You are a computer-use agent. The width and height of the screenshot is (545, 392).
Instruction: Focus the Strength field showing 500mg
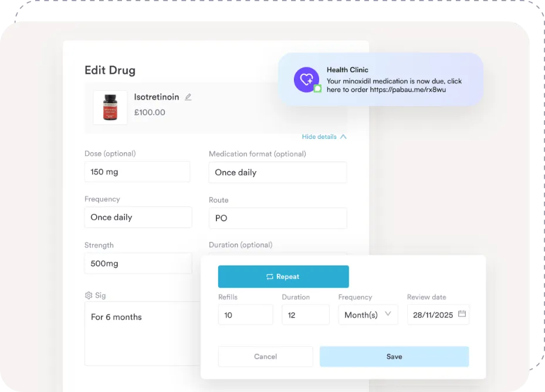138,263
